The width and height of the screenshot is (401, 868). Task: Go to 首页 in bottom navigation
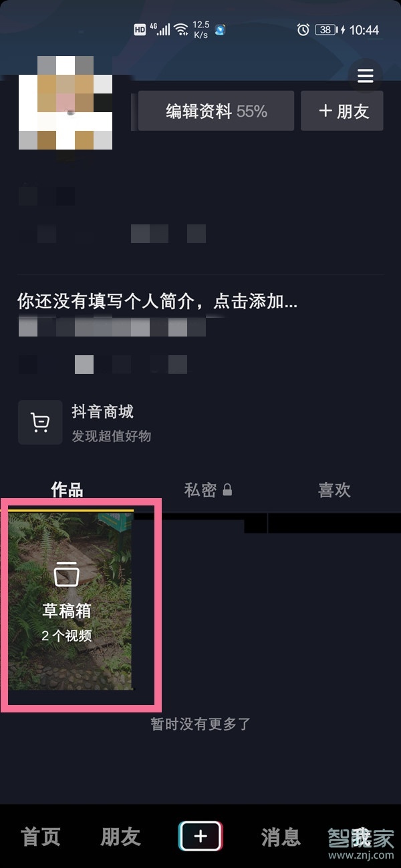pyautogui.click(x=41, y=837)
